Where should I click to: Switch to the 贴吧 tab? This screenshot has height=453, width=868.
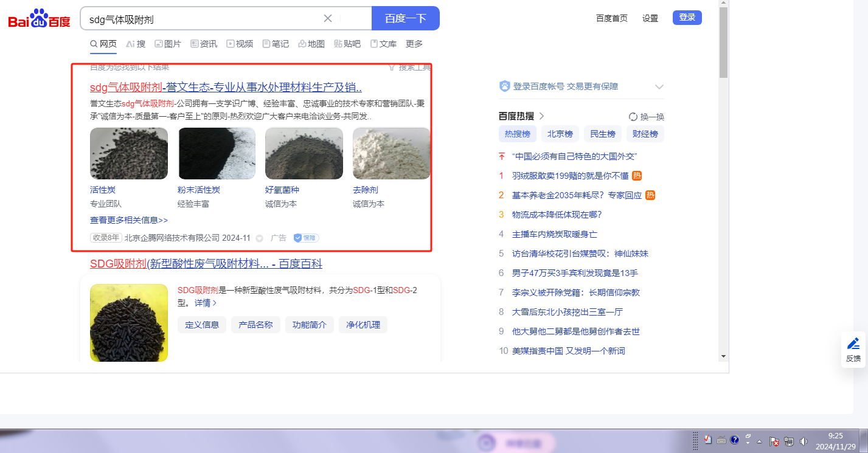click(347, 44)
